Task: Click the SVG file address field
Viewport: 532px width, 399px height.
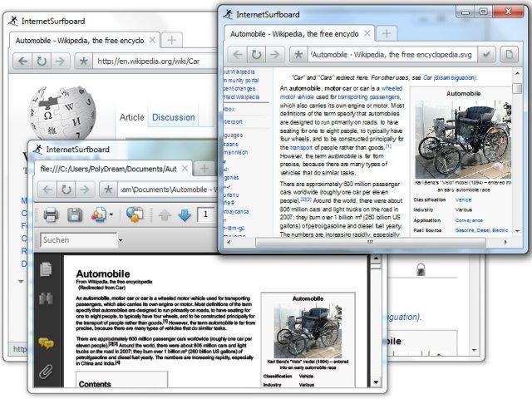Action: [x=392, y=54]
